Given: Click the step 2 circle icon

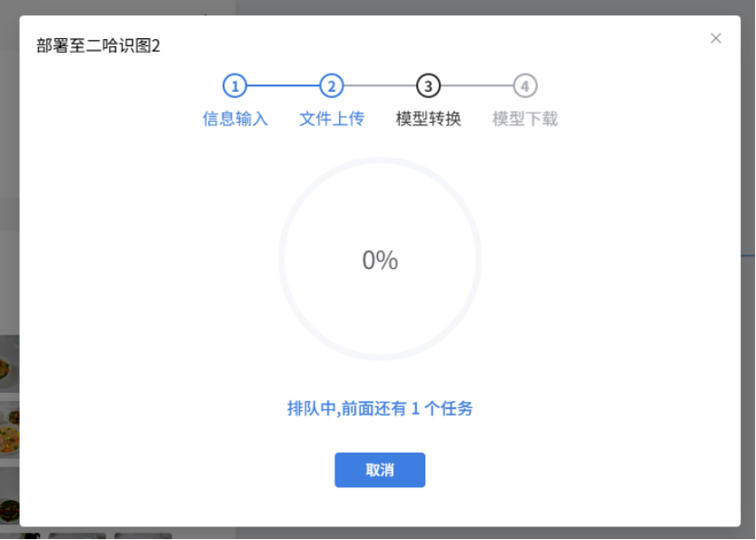Looking at the screenshot, I should (x=332, y=85).
